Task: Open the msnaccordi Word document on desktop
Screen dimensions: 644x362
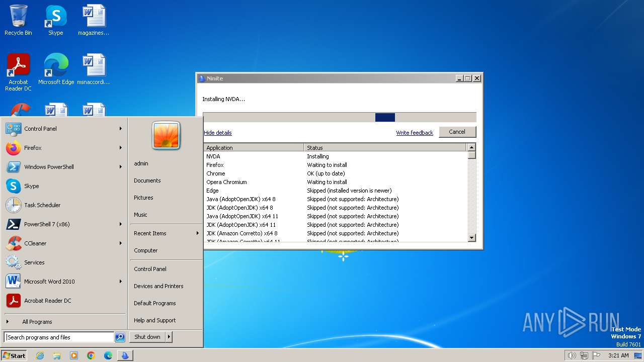Action: pyautogui.click(x=94, y=69)
